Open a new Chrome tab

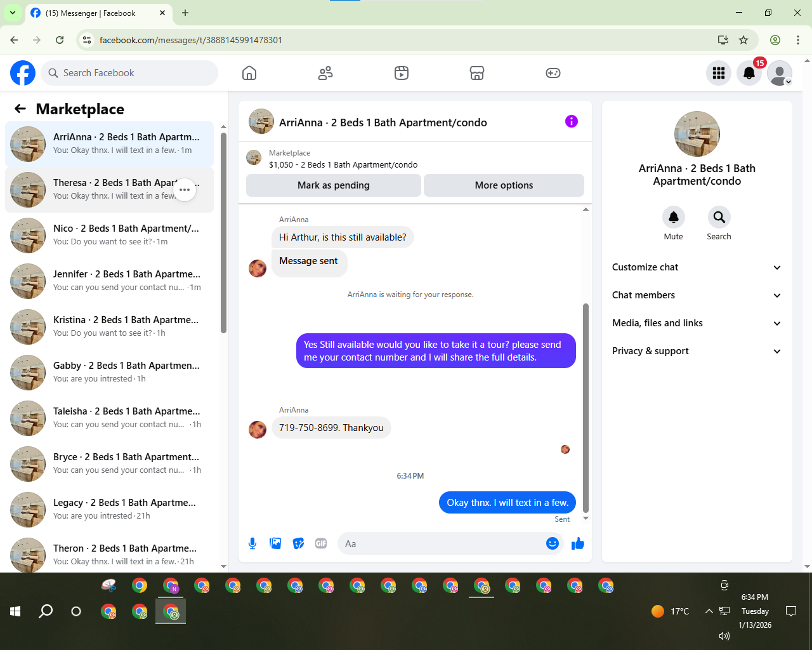pyautogui.click(x=185, y=13)
